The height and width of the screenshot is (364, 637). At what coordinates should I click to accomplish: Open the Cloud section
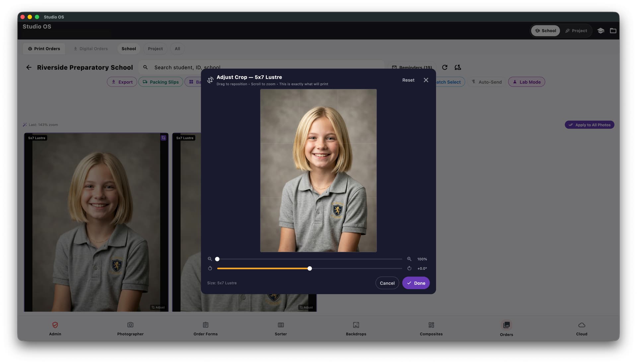click(x=581, y=329)
